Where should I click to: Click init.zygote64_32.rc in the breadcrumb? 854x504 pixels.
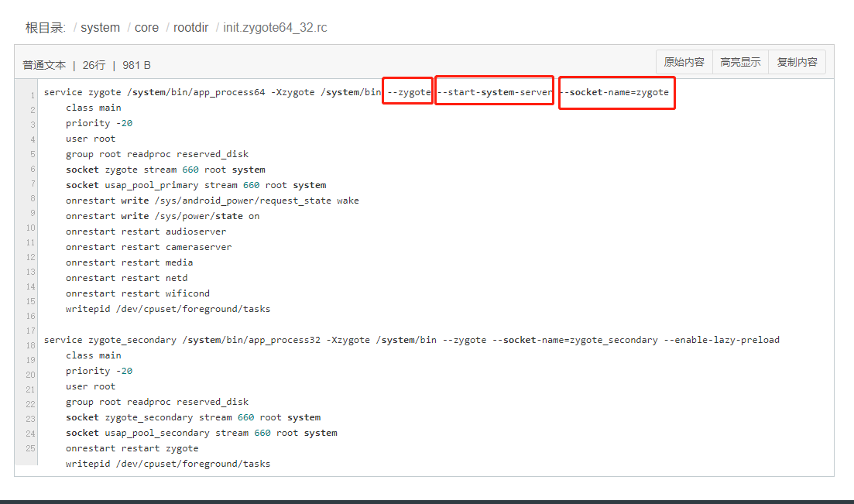click(275, 28)
